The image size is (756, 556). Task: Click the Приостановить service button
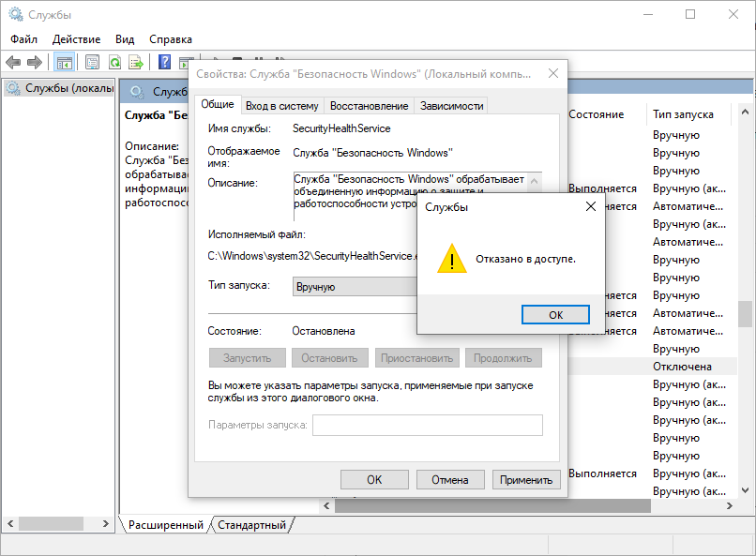[417, 358]
